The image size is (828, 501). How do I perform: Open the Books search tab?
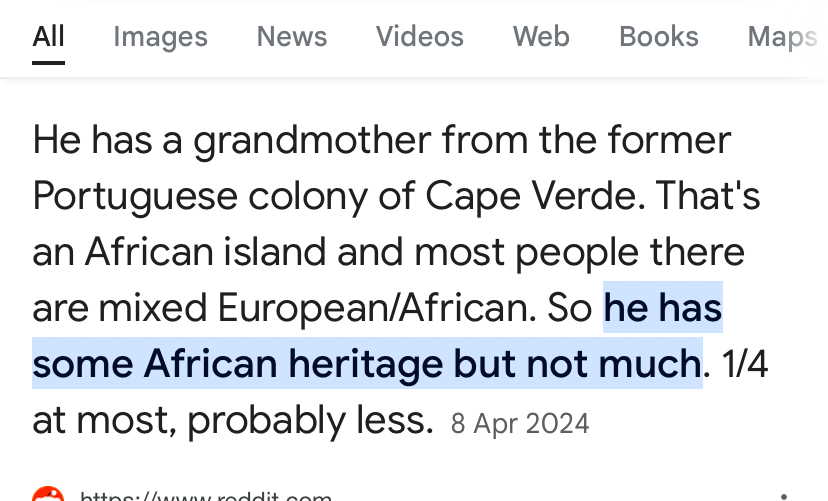tap(658, 37)
